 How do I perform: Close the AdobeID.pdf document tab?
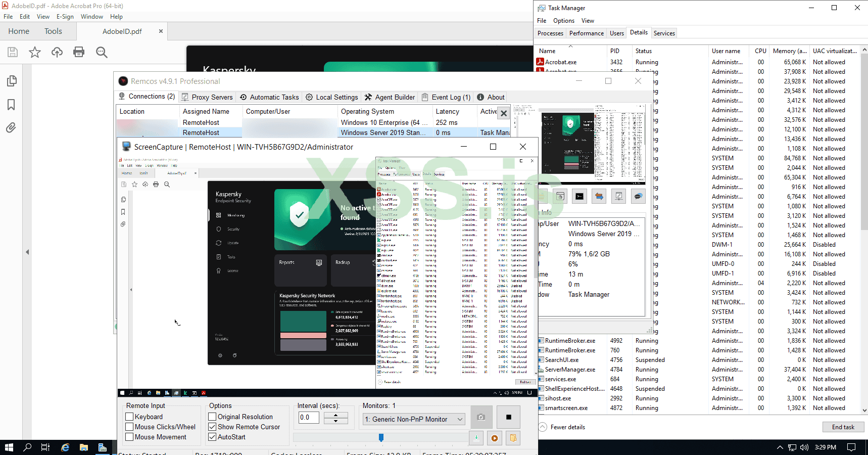point(161,31)
